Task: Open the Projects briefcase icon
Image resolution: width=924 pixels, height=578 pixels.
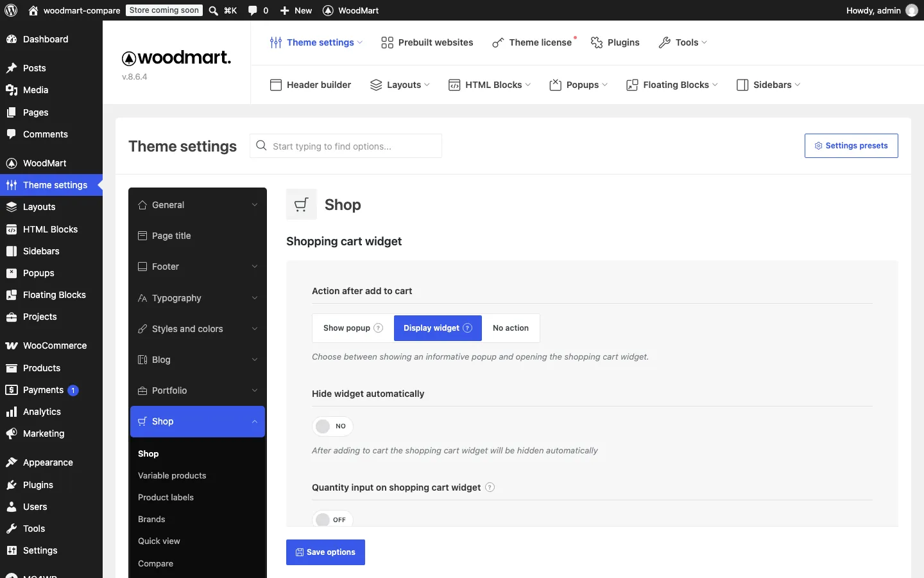Action: tap(12, 317)
